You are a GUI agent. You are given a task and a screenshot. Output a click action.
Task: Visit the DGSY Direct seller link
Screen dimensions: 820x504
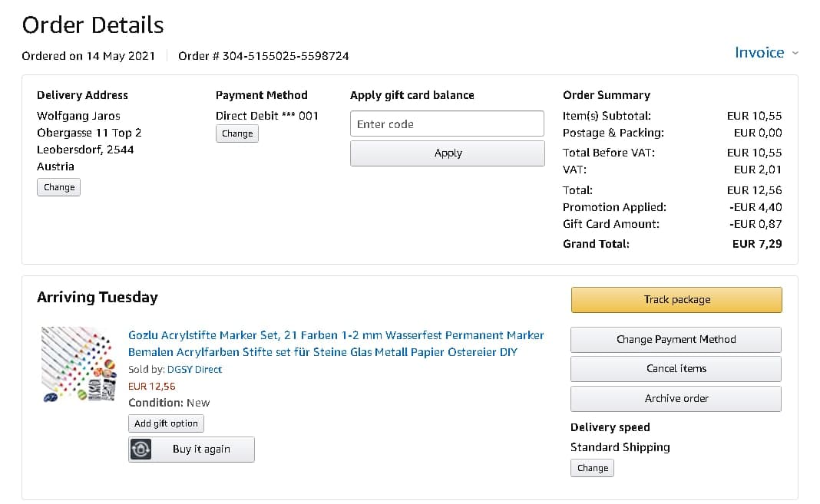coord(194,369)
